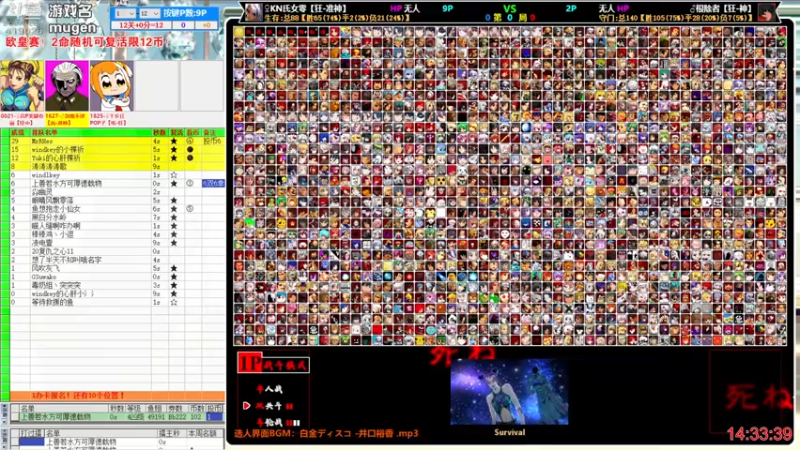Image resolution: width=800 pixels, height=450 pixels.
Task: Click the purple '0' score field
Action: tap(183, 25)
